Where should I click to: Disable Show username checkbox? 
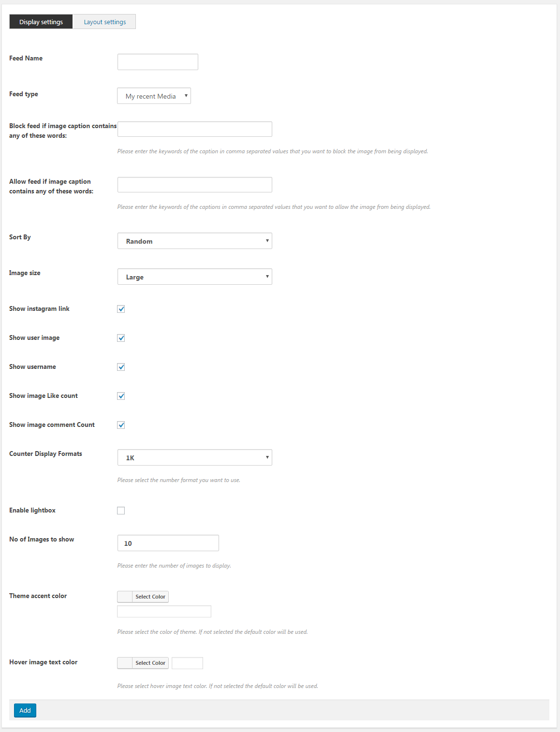(x=121, y=367)
